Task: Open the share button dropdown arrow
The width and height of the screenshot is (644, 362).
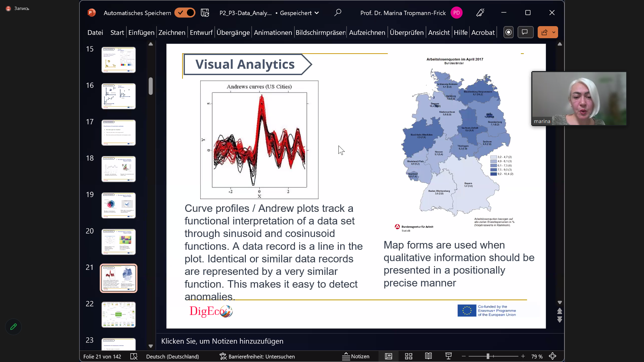Action: coord(554,32)
